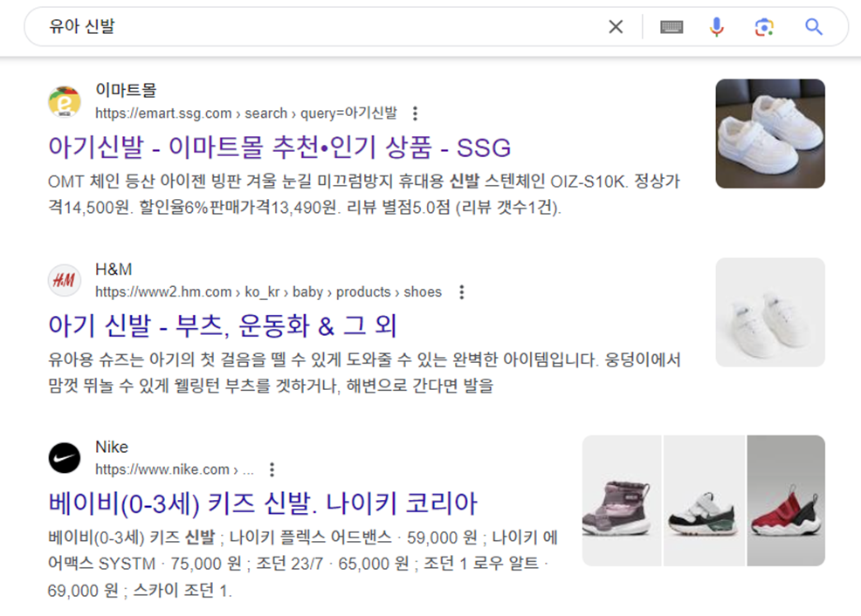Open the 베이비(0-3세) 키즈 신발. 나이키 코리아 link
Screen dimensions: 861x616
coord(263,503)
